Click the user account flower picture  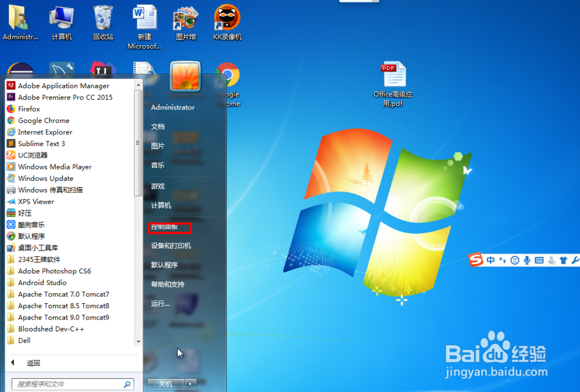pyautogui.click(x=186, y=76)
